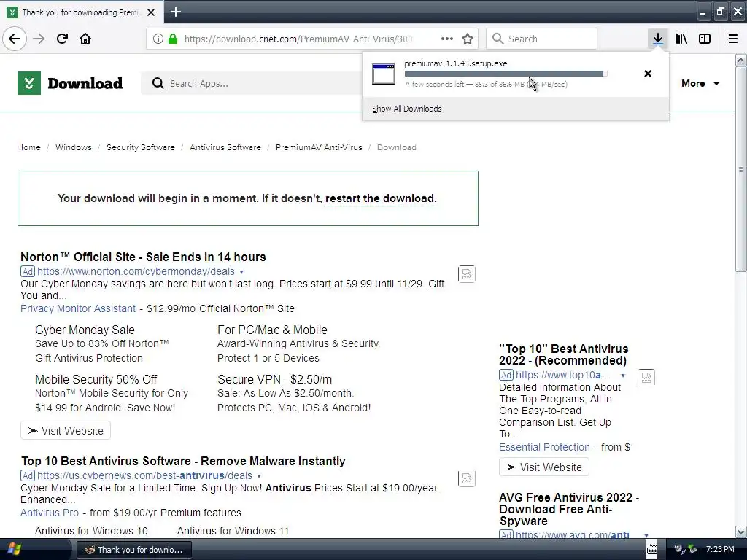The width and height of the screenshot is (747, 560).
Task: Click the address bar URL
Action: click(x=298, y=39)
